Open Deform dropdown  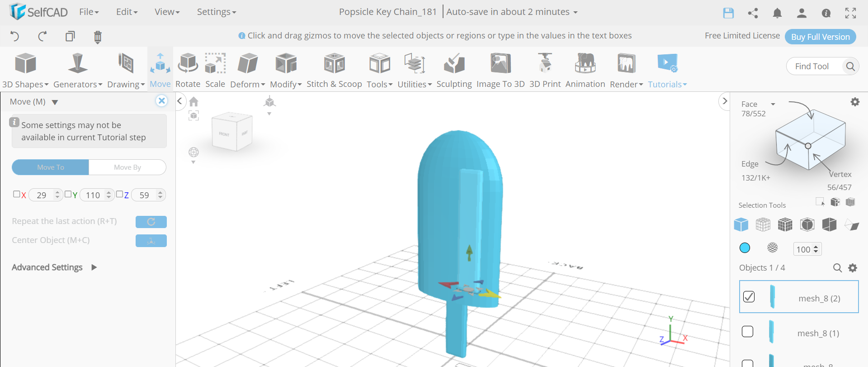(x=247, y=70)
